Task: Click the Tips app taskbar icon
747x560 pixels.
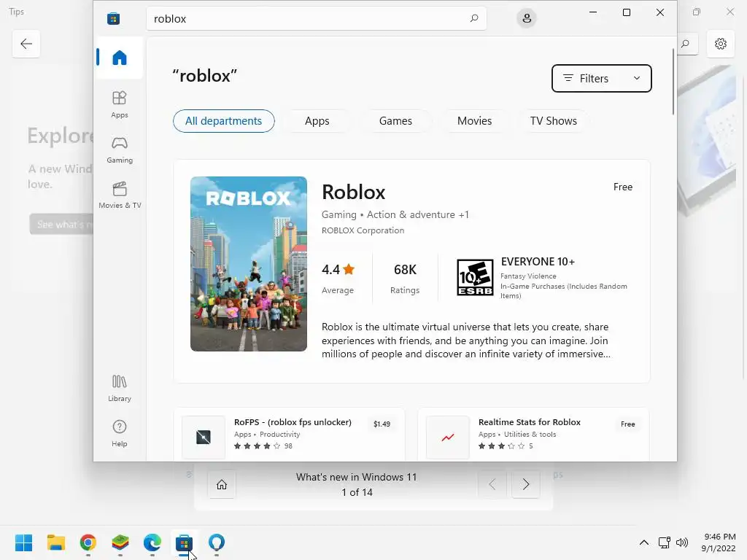Action: [216, 542]
